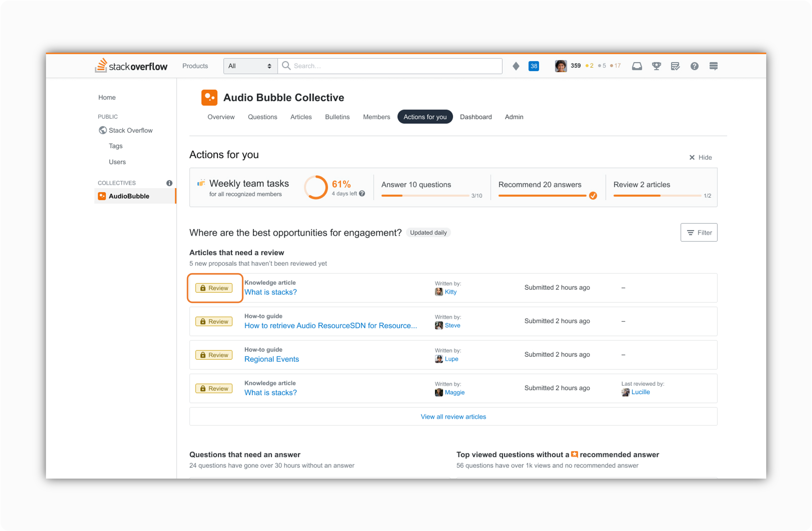Image resolution: width=812 pixels, height=531 pixels.
Task: Open the diamond moderator icon
Action: pos(516,66)
